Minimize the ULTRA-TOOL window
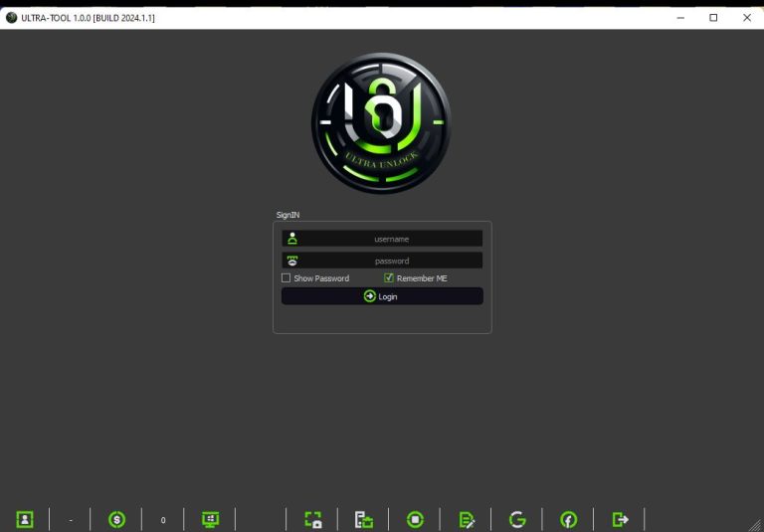Viewport: 764px width, 532px height. [x=680, y=18]
